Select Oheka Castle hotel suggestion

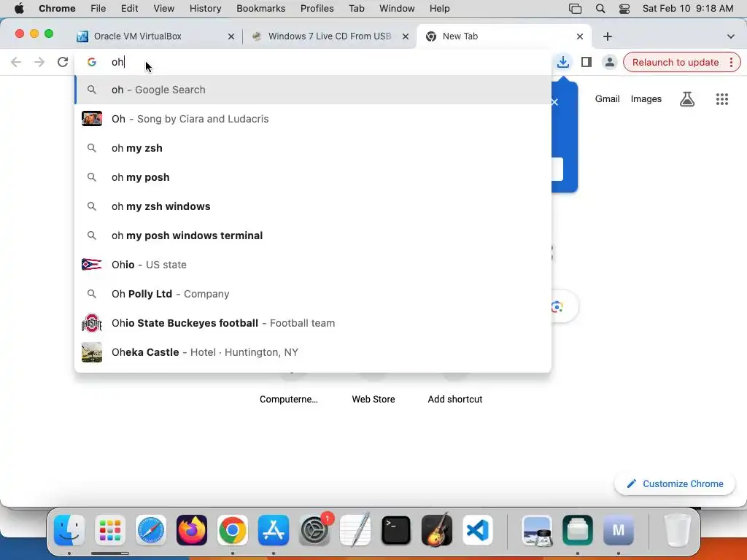pos(313,352)
